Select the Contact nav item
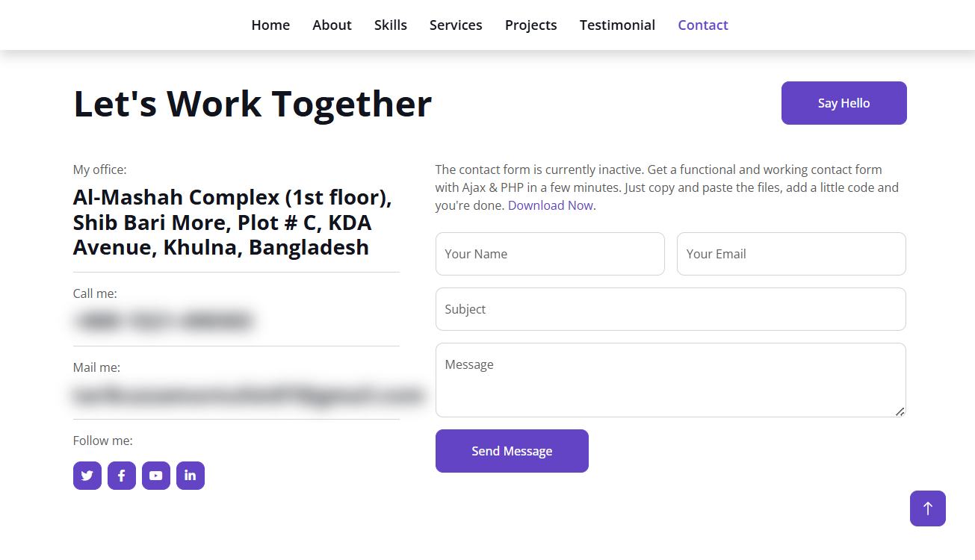This screenshot has width=975, height=560. pyautogui.click(x=703, y=25)
